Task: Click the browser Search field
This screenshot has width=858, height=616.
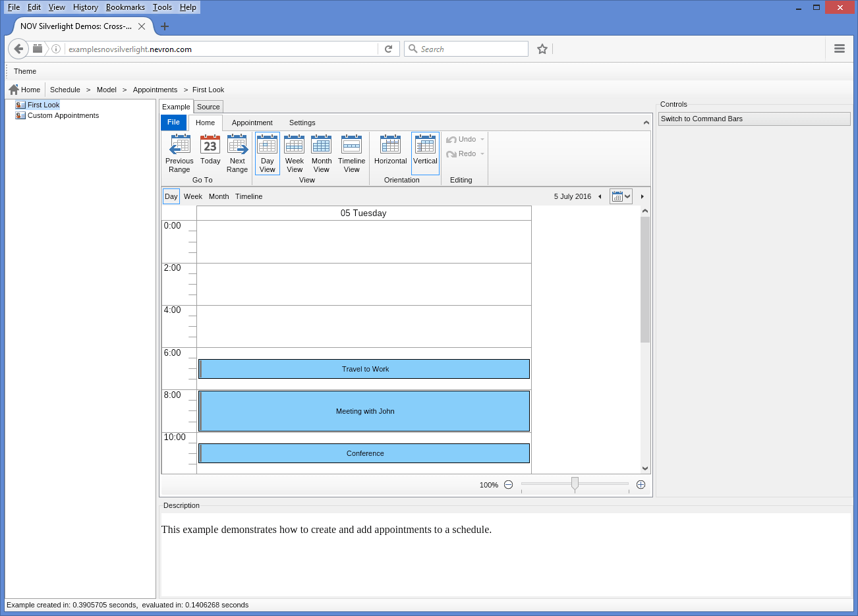Action: [x=467, y=49]
